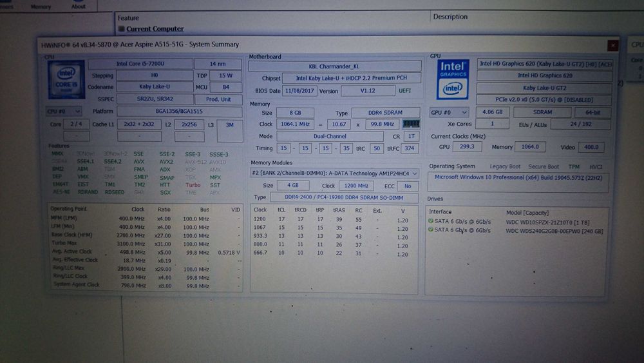Click the Intel Graphics GPU logo

click(x=452, y=79)
